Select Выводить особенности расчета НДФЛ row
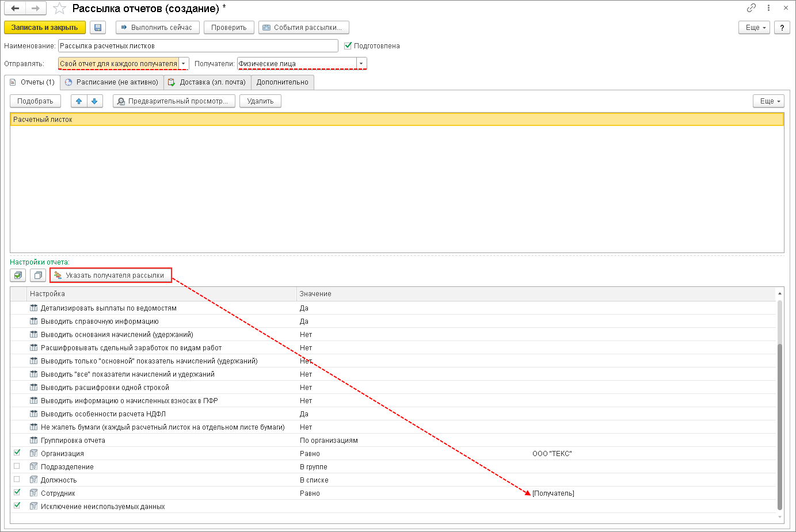Image resolution: width=796 pixels, height=532 pixels. tap(393, 414)
